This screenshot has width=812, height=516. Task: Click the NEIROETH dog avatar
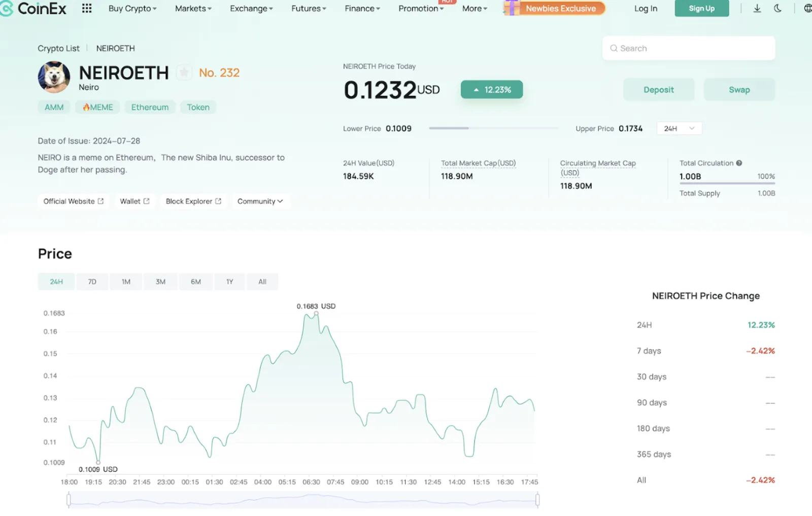click(54, 77)
